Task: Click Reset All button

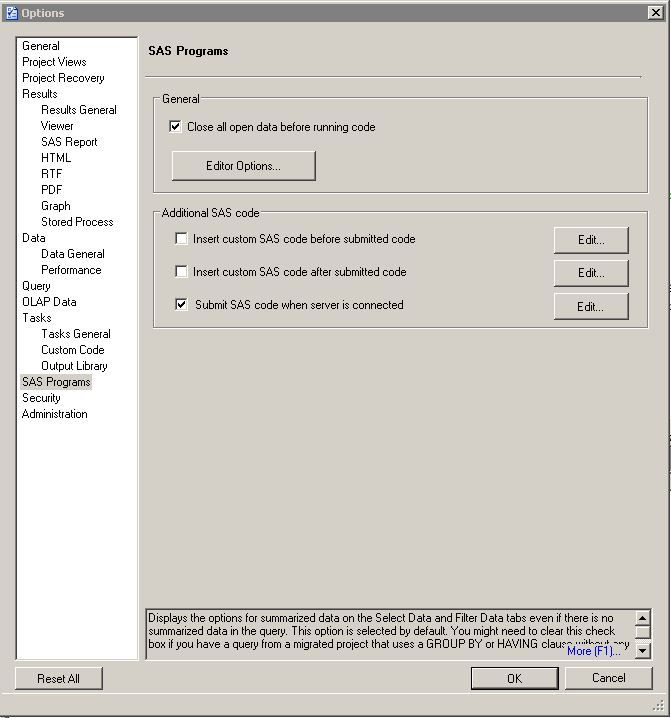Action: [x=59, y=678]
